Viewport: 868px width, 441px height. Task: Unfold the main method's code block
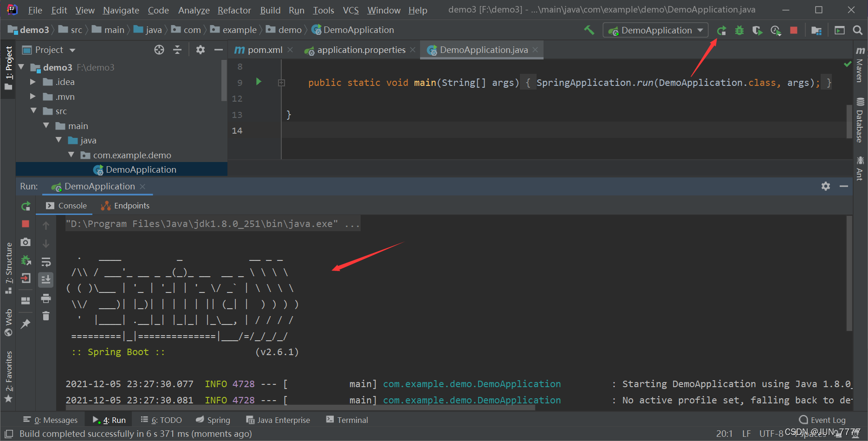coord(281,83)
